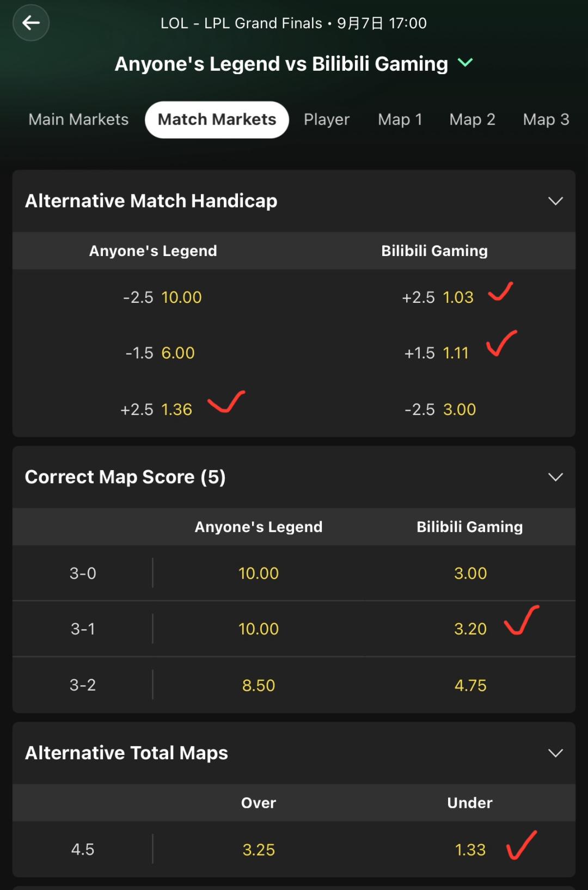Collapse the Correct Map Score (5) section
588x890 pixels.
[555, 477]
